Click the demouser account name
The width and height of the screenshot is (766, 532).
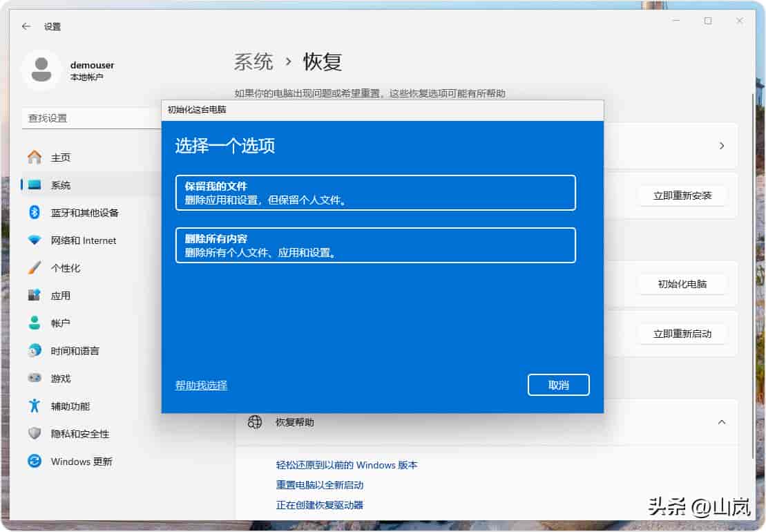(x=92, y=65)
